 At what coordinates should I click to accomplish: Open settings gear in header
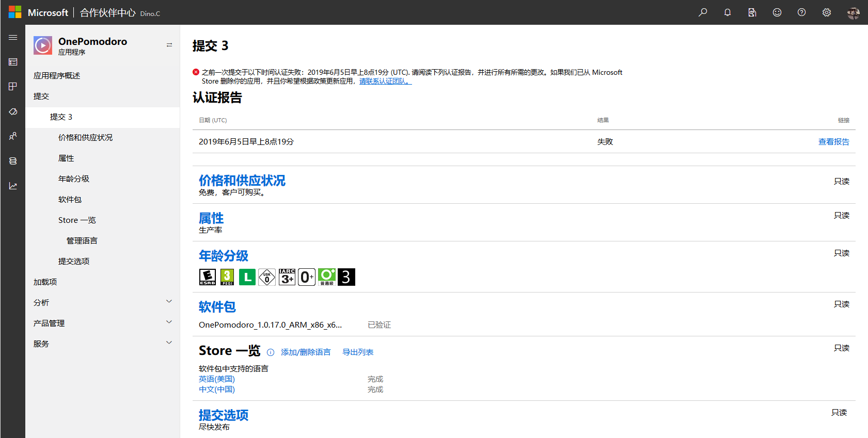pyautogui.click(x=827, y=12)
